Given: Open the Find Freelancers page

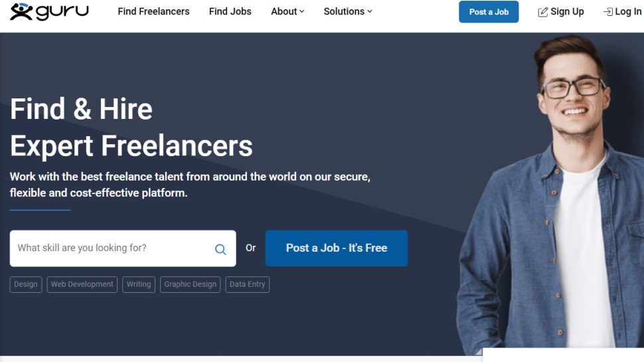Looking at the screenshot, I should (x=153, y=11).
